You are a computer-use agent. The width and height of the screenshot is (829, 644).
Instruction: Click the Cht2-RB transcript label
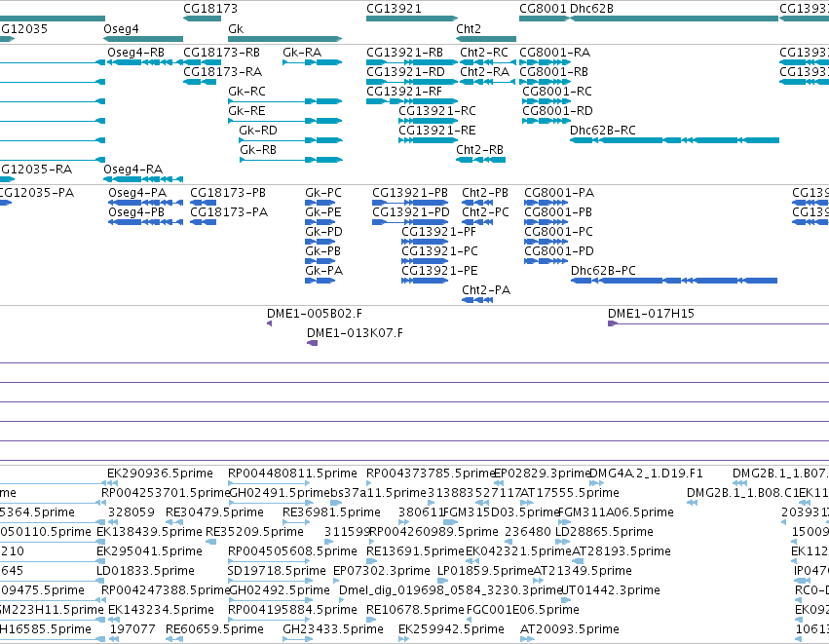click(480, 150)
